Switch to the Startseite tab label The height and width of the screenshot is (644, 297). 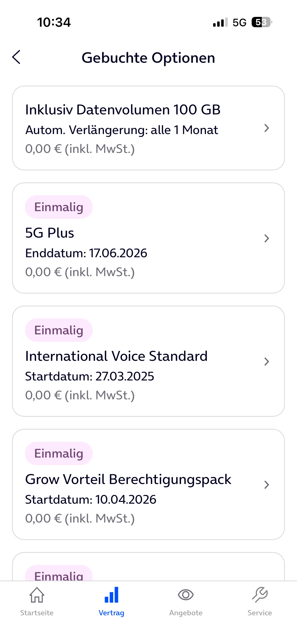coord(37,613)
